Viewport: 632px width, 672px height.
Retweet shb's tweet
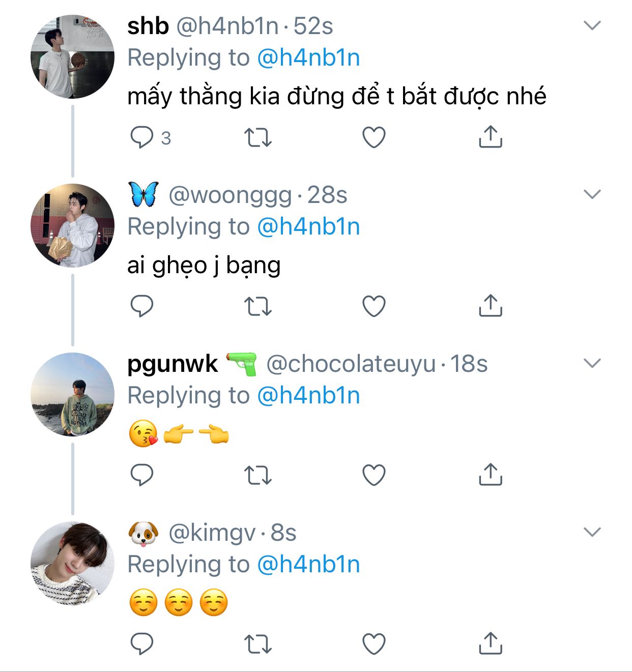(x=258, y=137)
